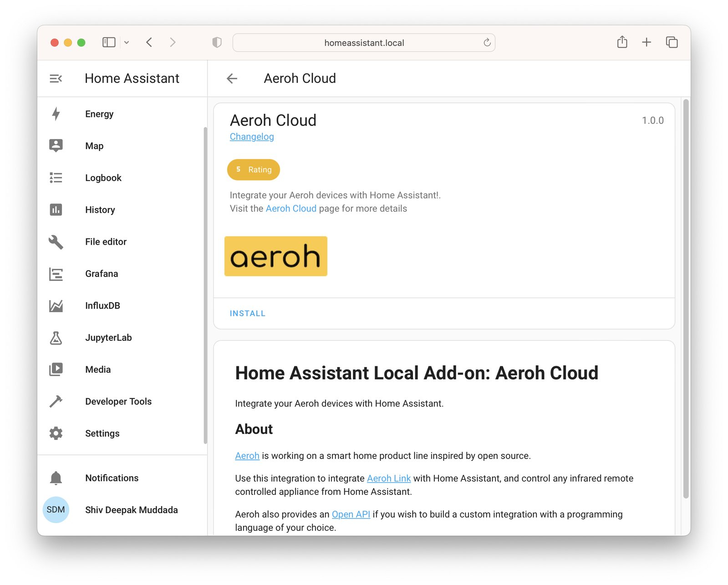Open the History chart icon
This screenshot has width=728, height=585.
click(x=56, y=210)
